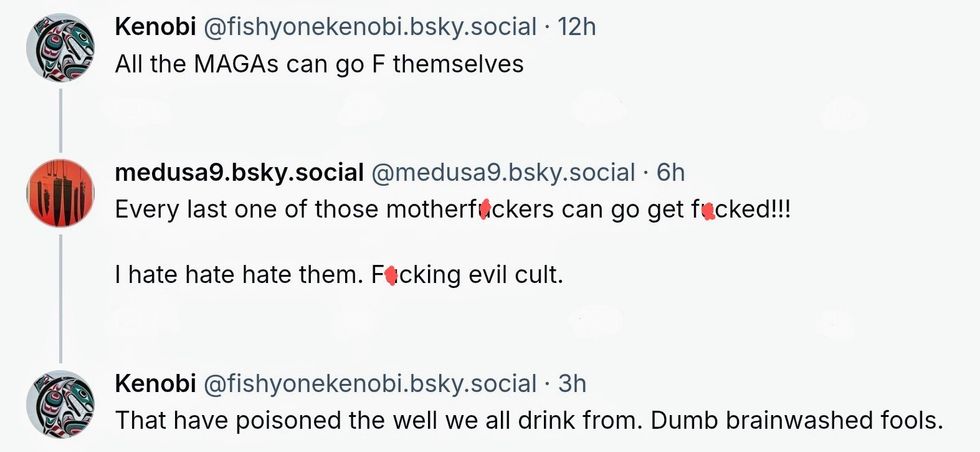Click medusa9's red avatar image
Image resolution: width=980 pixels, height=452 pixels.
(x=59, y=193)
